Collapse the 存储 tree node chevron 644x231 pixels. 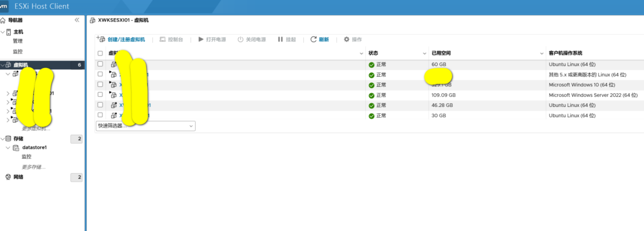coord(3,139)
